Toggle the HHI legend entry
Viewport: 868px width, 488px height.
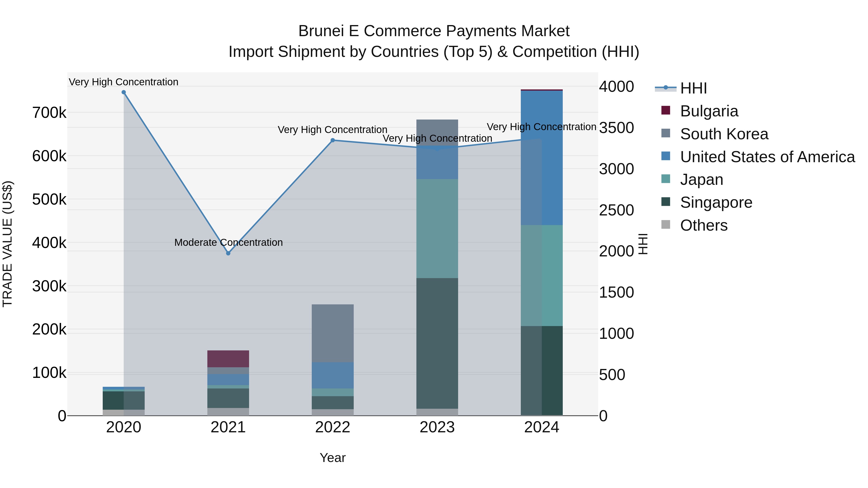point(681,88)
